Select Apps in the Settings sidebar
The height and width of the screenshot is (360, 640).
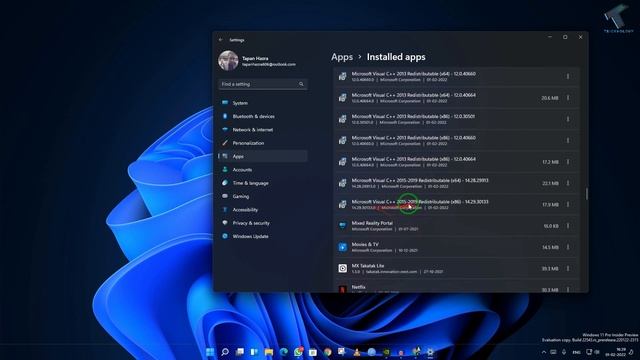tap(262, 156)
